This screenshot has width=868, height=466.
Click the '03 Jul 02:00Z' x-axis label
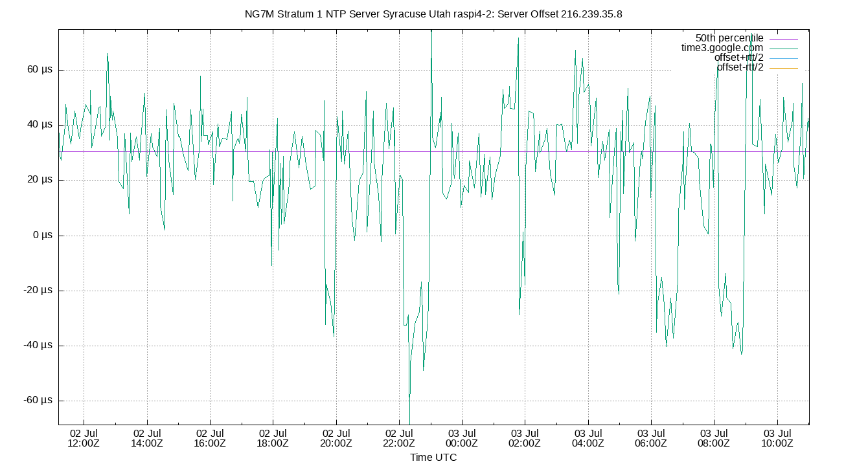[x=525, y=438]
